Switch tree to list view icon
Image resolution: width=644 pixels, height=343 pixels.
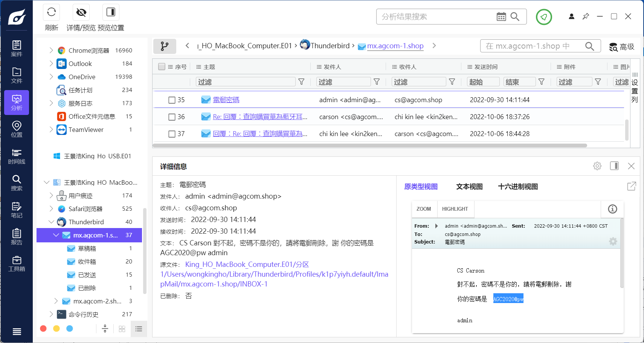tap(139, 329)
